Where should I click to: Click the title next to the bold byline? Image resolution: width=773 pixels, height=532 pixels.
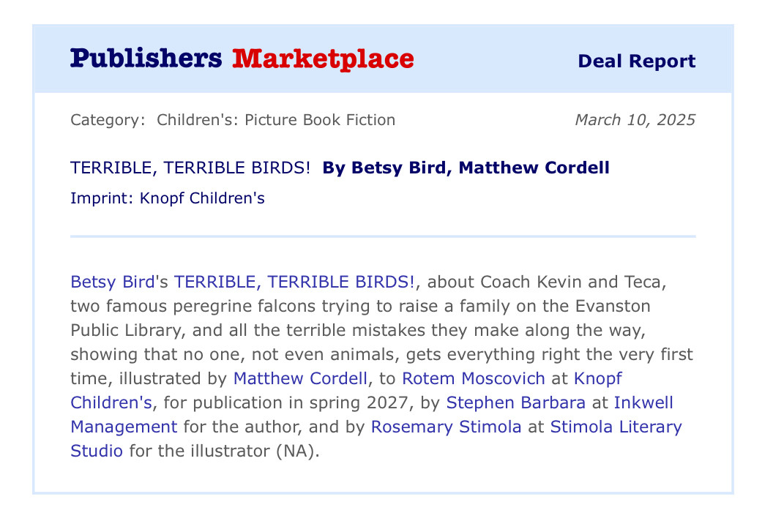point(190,168)
